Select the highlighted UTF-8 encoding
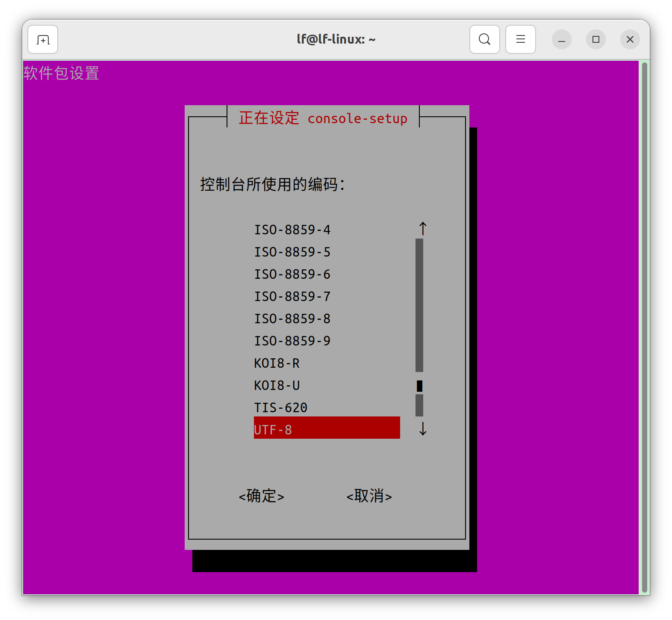The width and height of the screenshot is (672, 620). click(327, 428)
